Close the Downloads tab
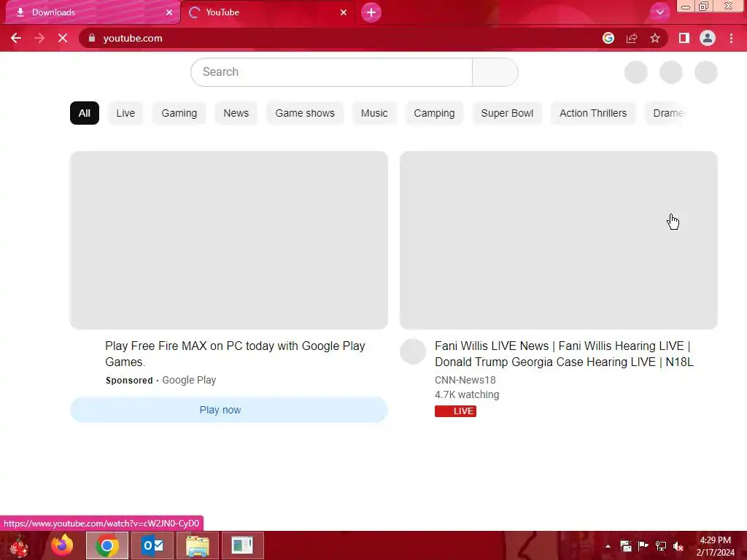This screenshot has height=560, width=747. pyautogui.click(x=169, y=12)
